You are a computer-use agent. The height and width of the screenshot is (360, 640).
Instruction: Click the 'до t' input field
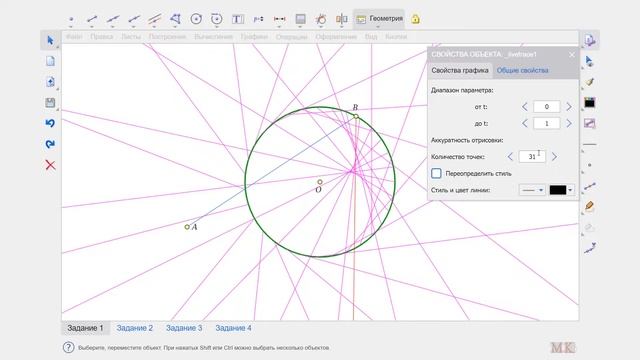(547, 123)
